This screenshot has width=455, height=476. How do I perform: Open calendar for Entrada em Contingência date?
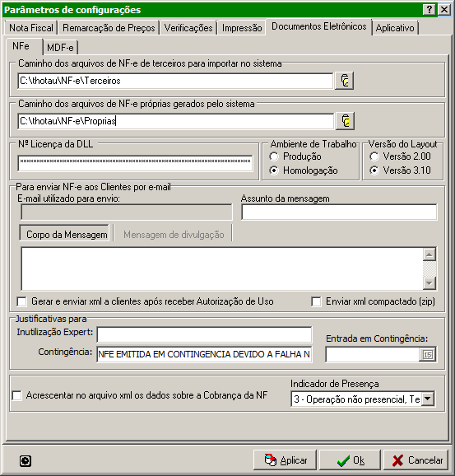click(x=427, y=355)
